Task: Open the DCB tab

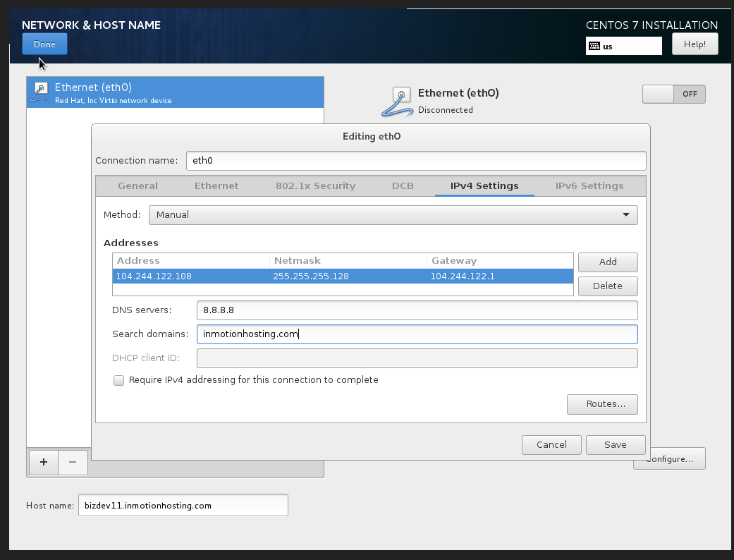Action: tap(403, 186)
